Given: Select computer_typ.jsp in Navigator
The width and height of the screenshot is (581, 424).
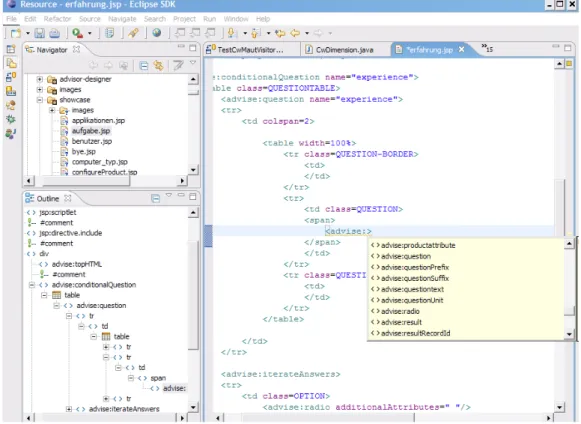Looking at the screenshot, I should 100,162.
